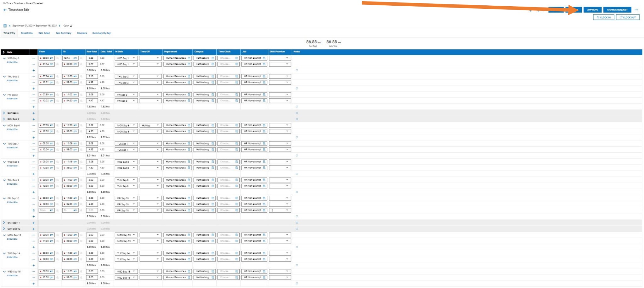Viewport: 644px width, 288px height.
Task: Go to the previous pay period
Action: tap(10, 26)
